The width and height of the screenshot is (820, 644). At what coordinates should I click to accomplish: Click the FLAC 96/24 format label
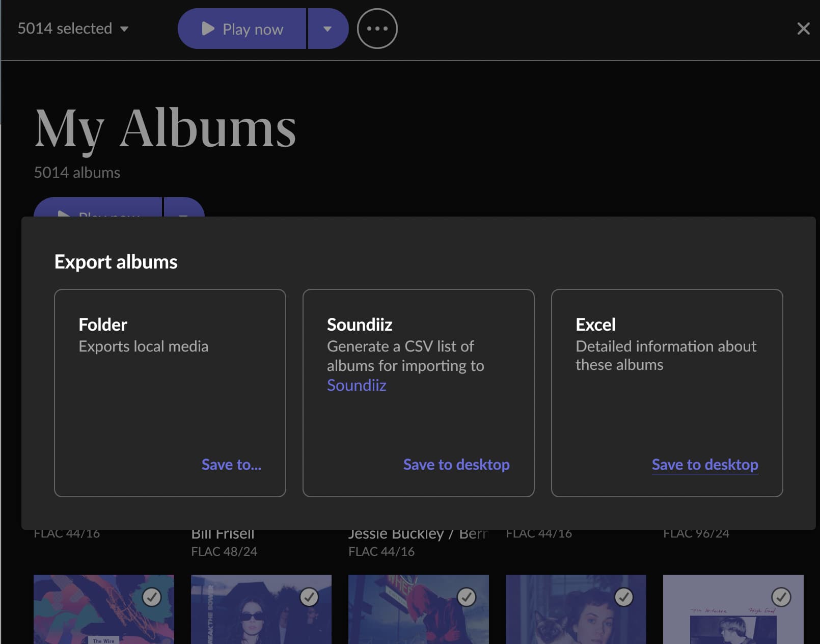coord(696,533)
